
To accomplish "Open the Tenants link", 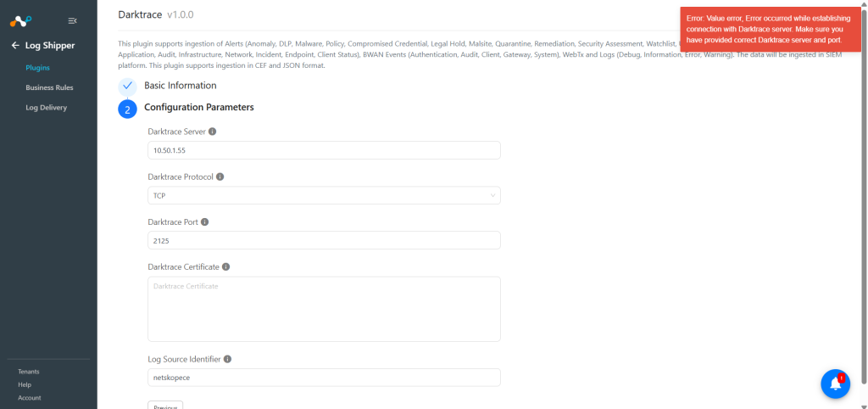I will (x=29, y=372).
